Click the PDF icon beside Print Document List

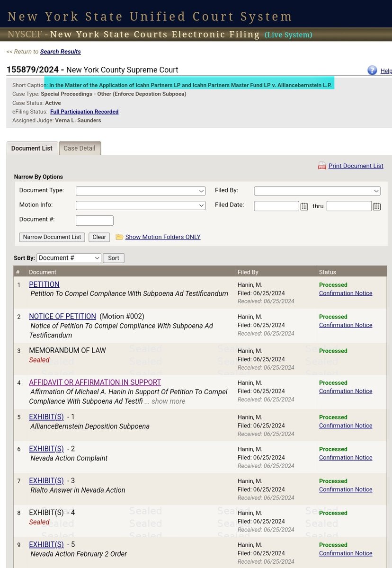click(322, 166)
